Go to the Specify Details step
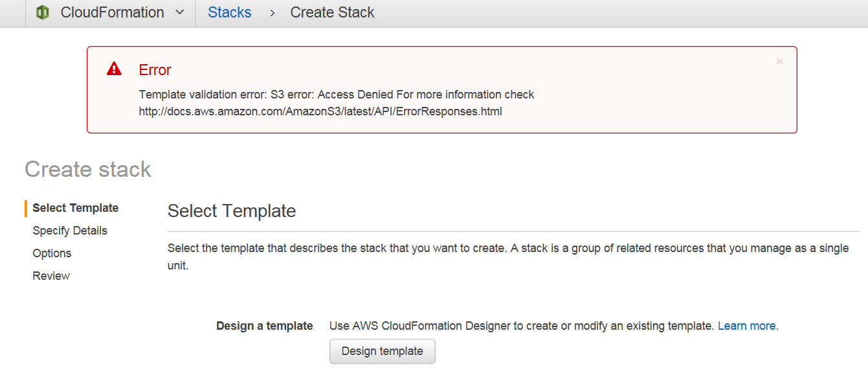868x379 pixels. click(70, 231)
